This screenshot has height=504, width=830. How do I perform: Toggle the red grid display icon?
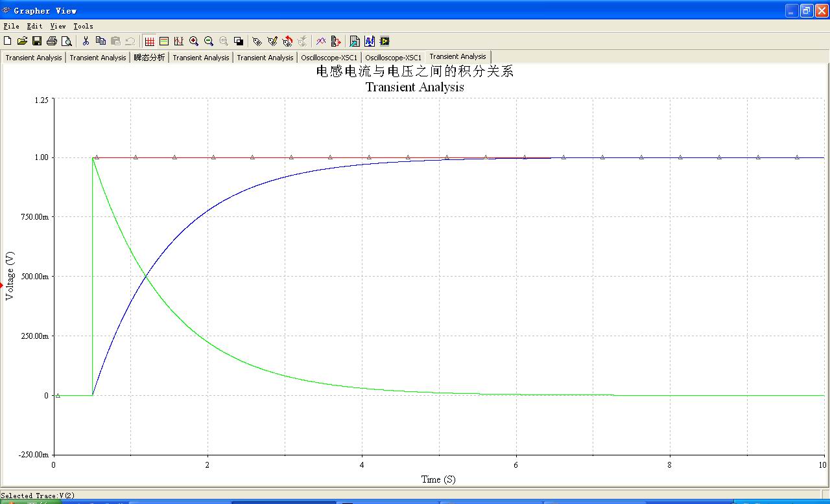click(149, 41)
